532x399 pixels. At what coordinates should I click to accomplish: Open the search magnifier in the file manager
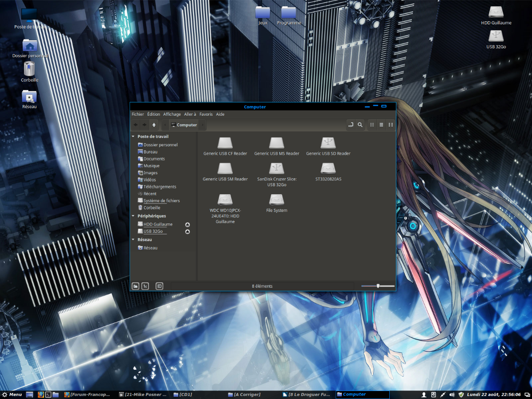pyautogui.click(x=360, y=125)
